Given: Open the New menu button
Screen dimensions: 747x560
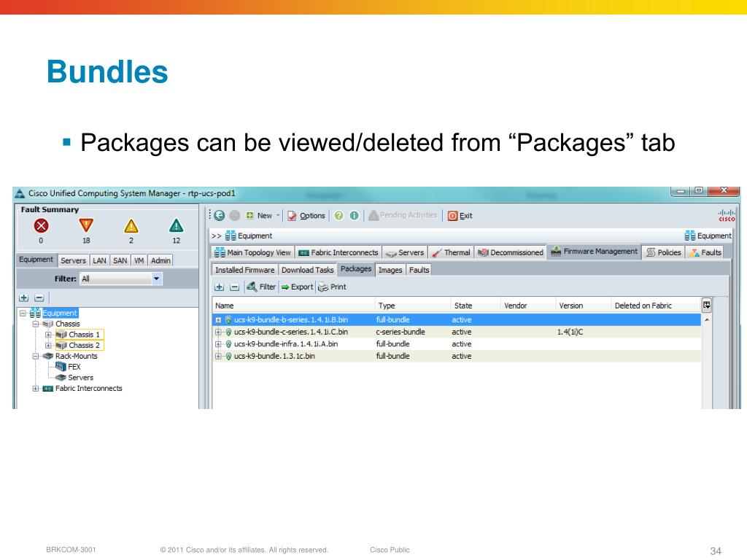Looking at the screenshot, I should (x=259, y=216).
